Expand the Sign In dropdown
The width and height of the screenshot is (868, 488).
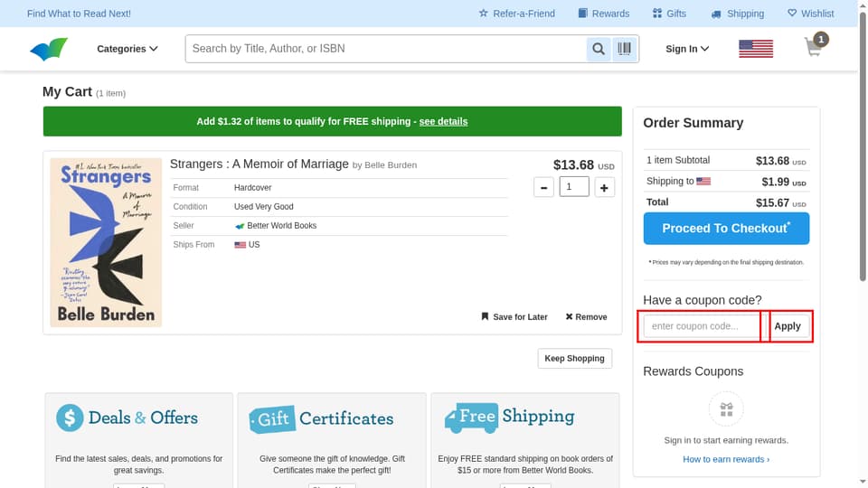[x=687, y=49]
